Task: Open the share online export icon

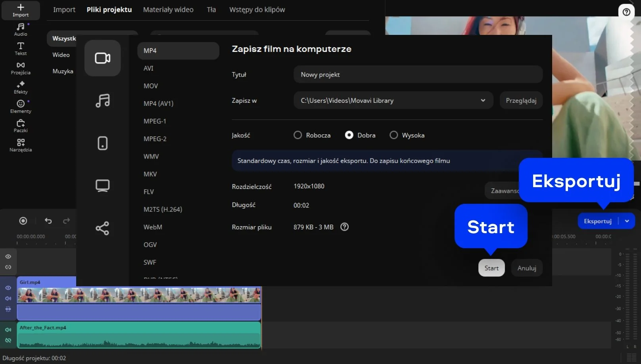Action: coord(102,228)
